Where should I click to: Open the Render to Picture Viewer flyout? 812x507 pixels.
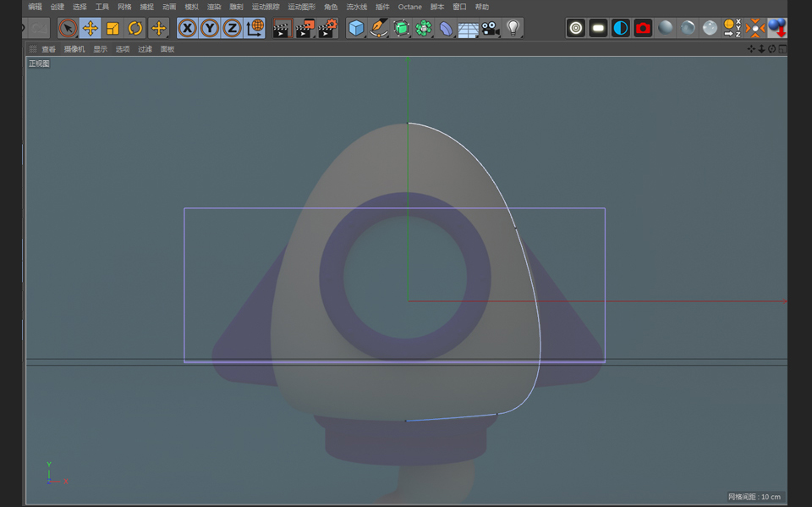(305, 28)
